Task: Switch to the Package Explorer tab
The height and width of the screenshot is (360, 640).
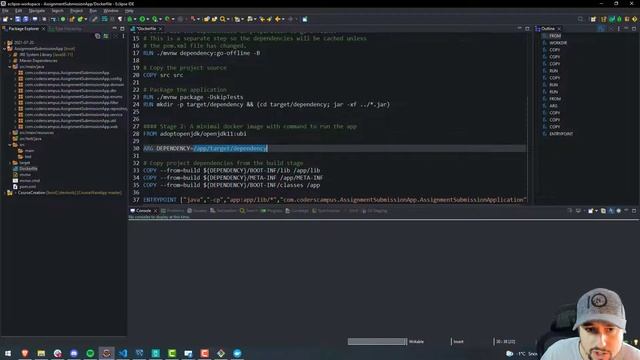Action: click(23, 29)
